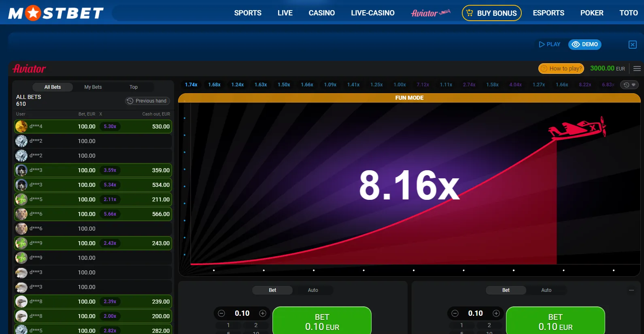
Task: Decrease right bet amount with minus
Action: [x=455, y=313]
